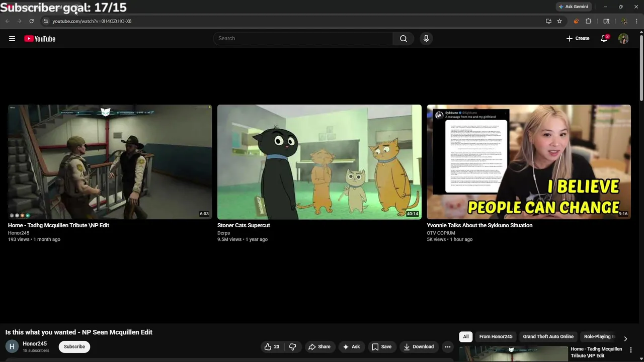644x362 pixels.
Task: Open the Stoner Cats Supercut thumbnail
Action: [319, 162]
